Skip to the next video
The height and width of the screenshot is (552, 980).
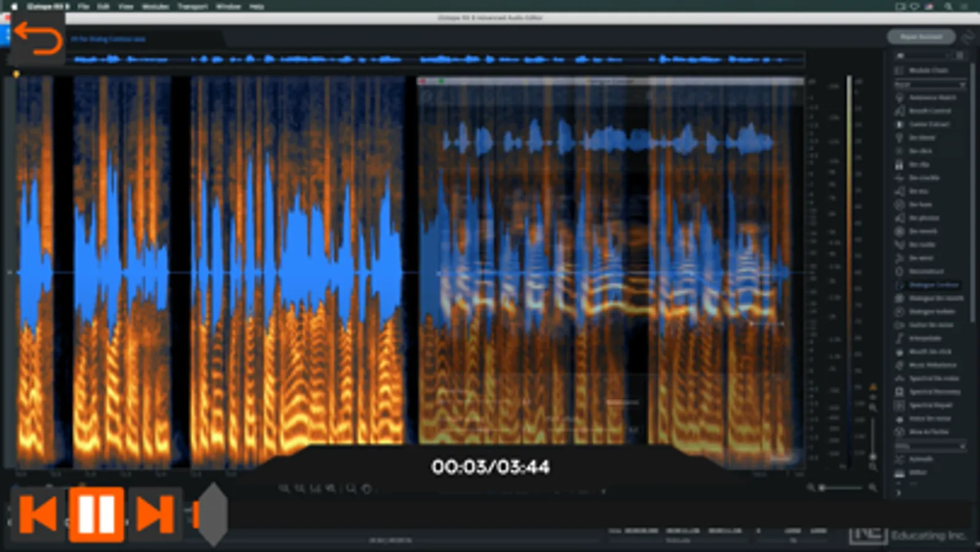pos(154,514)
